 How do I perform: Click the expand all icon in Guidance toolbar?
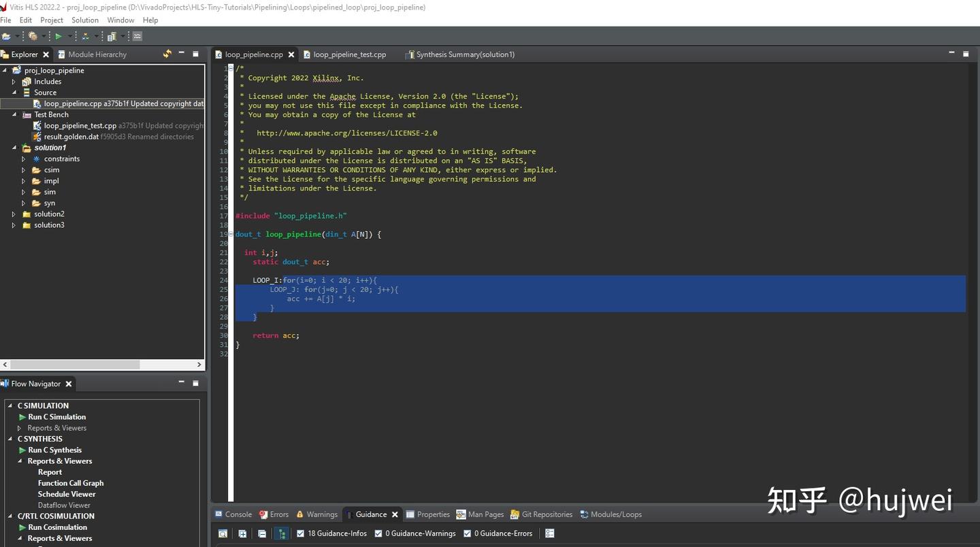pyautogui.click(x=242, y=533)
